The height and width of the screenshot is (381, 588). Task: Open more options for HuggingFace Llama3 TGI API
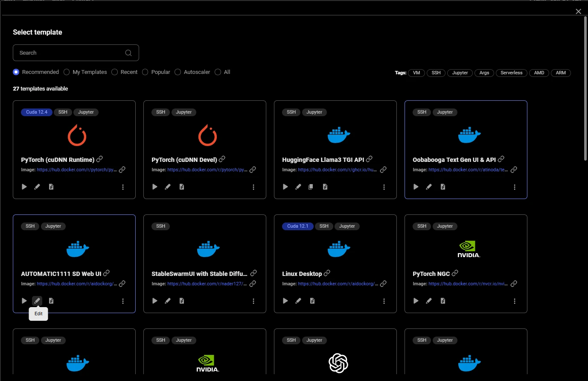[384, 187]
